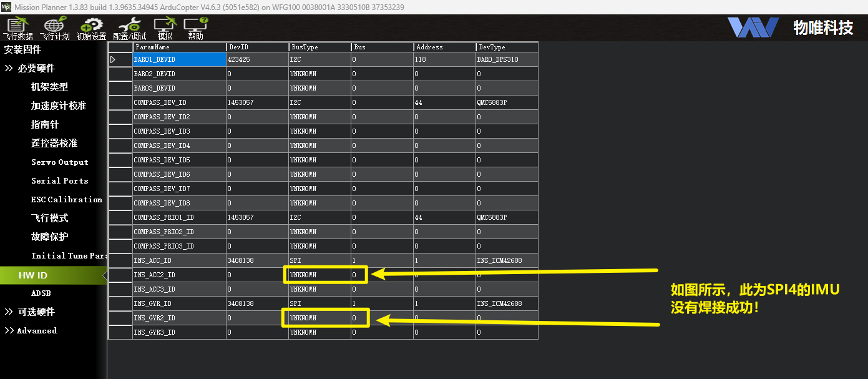868x379 pixels.
Task: Click INS_ICM42688 in the INS_ACC_ID row
Action: coord(507,260)
